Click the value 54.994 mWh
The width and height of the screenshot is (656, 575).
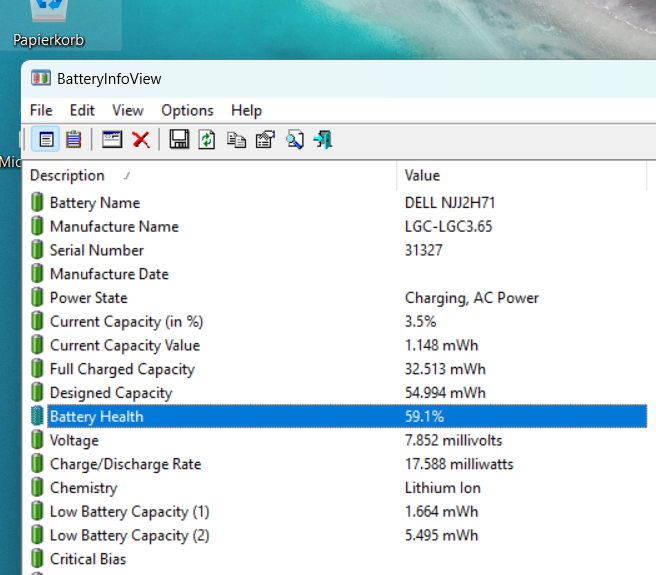coord(445,393)
